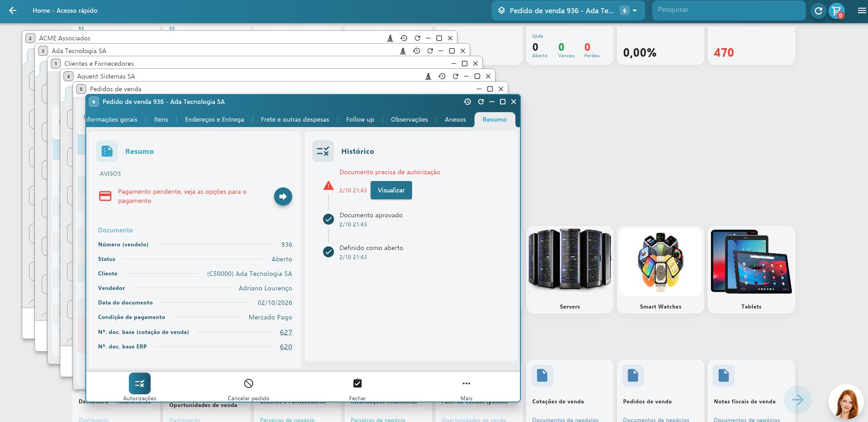The width and height of the screenshot is (868, 422).
Task: Click the red 470 value card
Action: [x=751, y=45]
